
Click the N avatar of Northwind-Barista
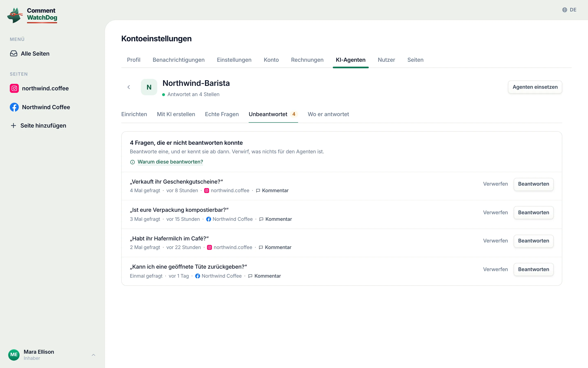[149, 87]
